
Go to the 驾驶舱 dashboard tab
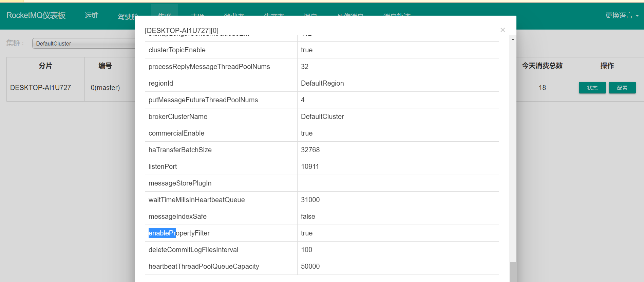coord(127,16)
